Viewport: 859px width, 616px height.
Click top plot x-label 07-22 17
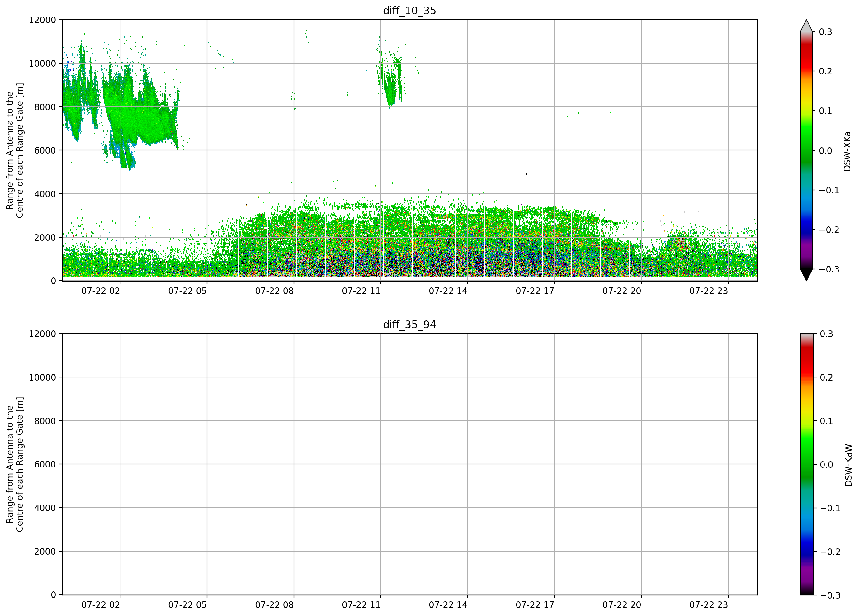(x=535, y=291)
